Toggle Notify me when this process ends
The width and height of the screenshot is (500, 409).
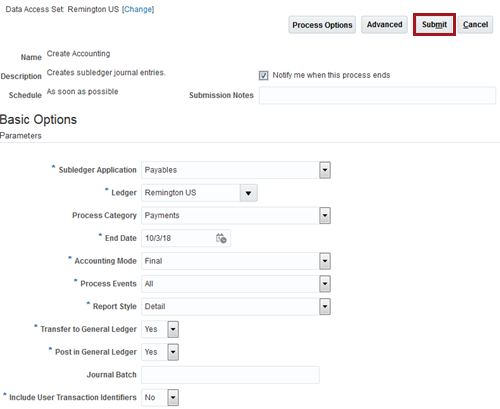263,75
